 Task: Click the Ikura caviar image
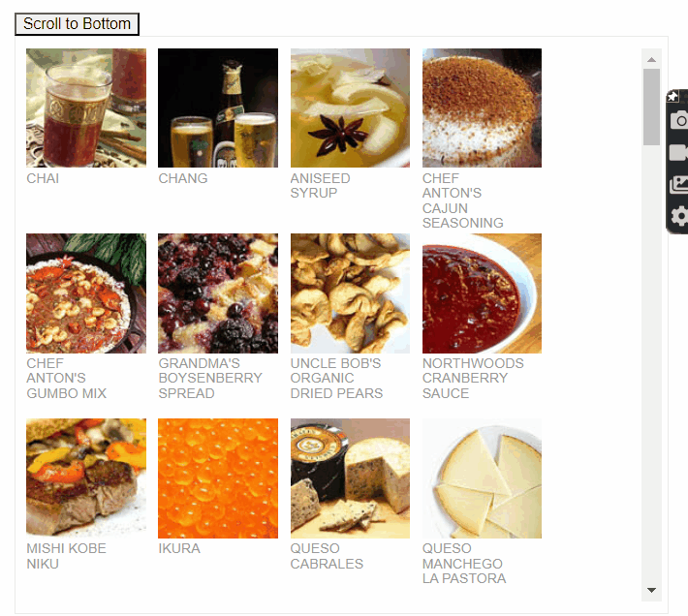click(x=218, y=478)
